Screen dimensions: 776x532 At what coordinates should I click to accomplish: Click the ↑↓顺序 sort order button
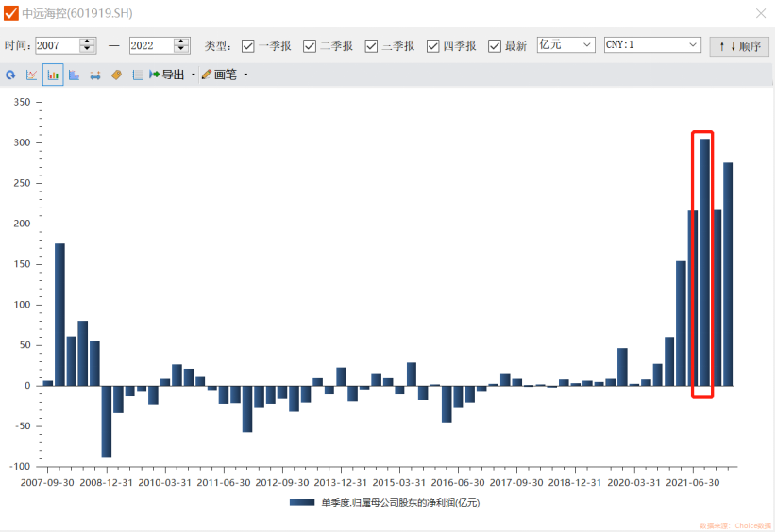(739, 46)
